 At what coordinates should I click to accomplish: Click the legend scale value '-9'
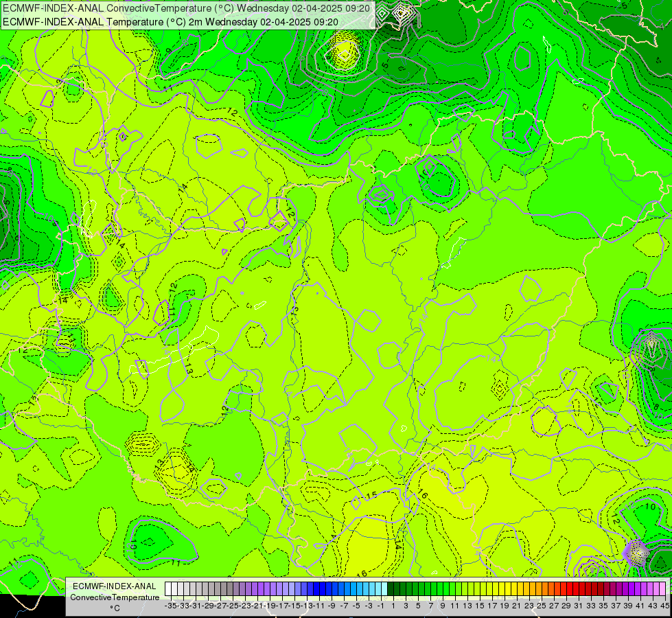click(332, 606)
